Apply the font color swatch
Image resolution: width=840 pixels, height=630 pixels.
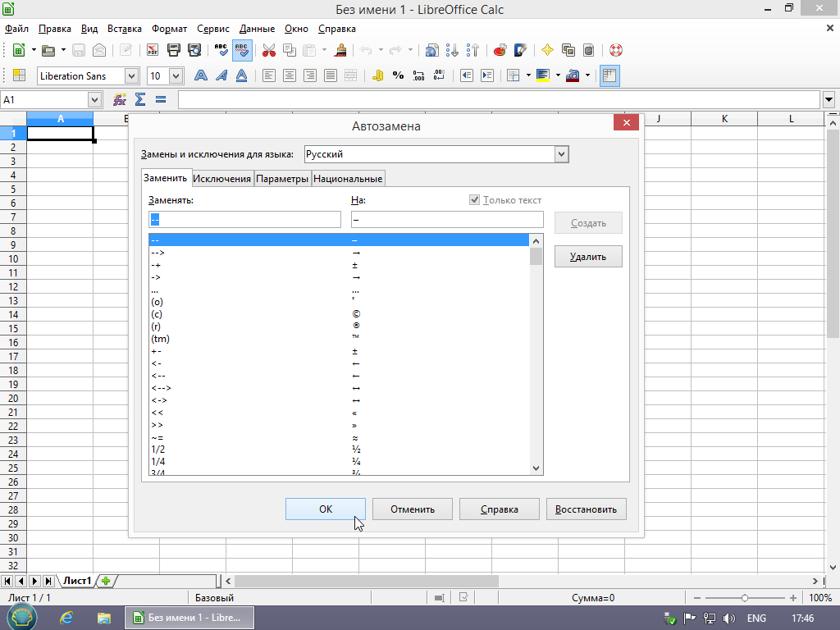[x=573, y=75]
